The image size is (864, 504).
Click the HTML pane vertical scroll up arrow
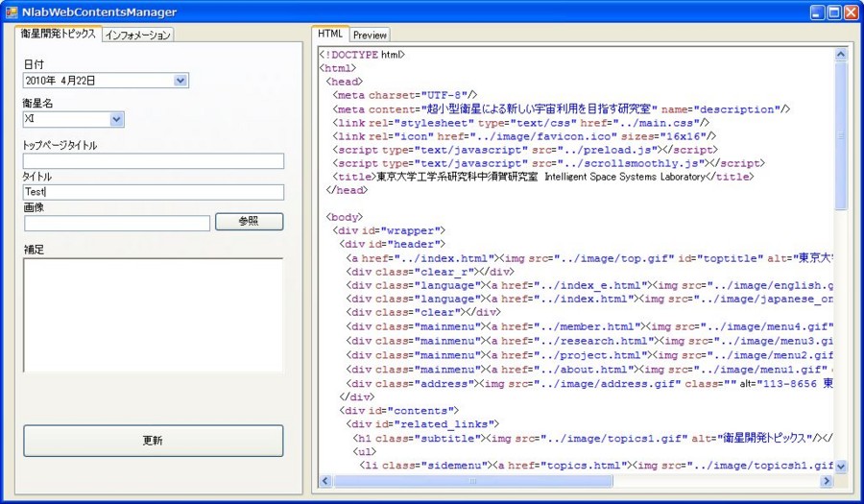(x=840, y=54)
